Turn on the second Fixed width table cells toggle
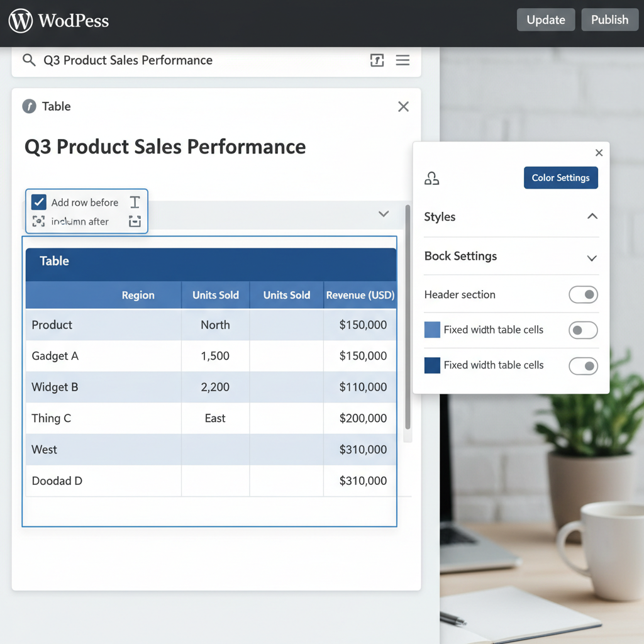This screenshot has height=644, width=644. click(583, 365)
